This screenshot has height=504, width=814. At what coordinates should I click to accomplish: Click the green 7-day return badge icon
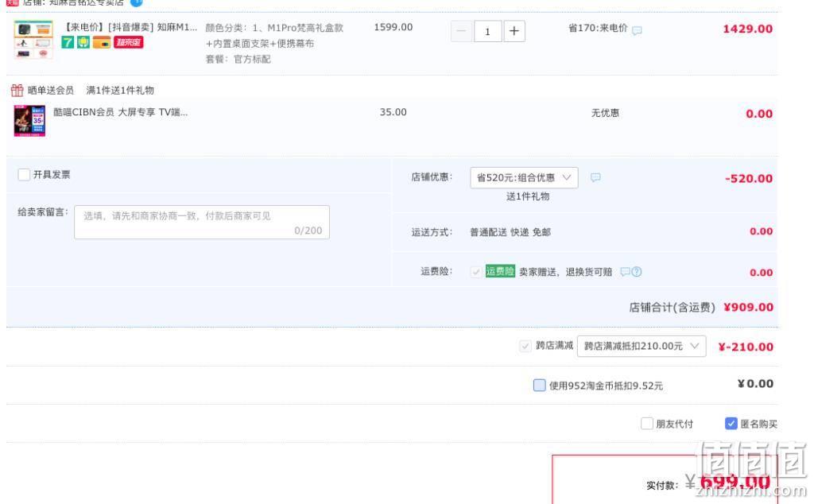(68, 42)
